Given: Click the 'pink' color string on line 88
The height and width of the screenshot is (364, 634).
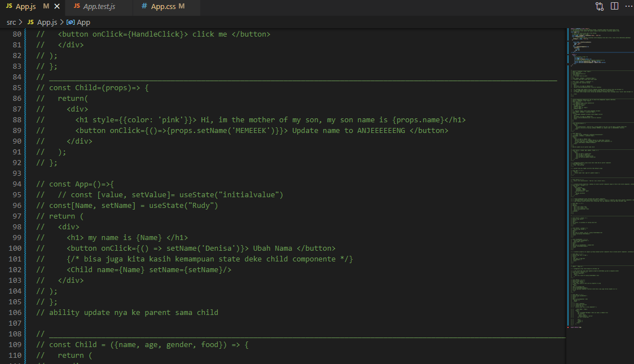Looking at the screenshot, I should [x=171, y=119].
